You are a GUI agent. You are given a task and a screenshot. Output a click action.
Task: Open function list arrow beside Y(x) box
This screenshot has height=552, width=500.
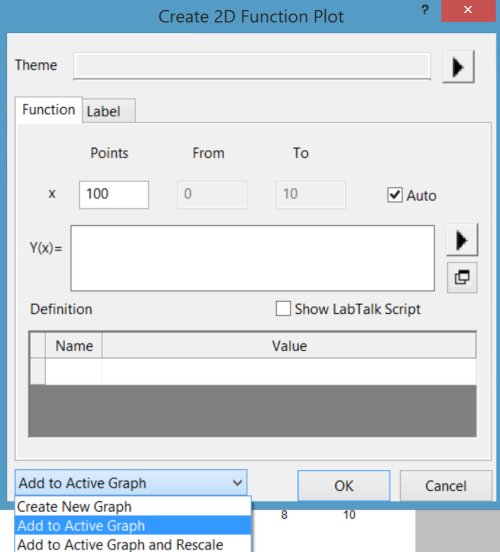[x=462, y=240]
